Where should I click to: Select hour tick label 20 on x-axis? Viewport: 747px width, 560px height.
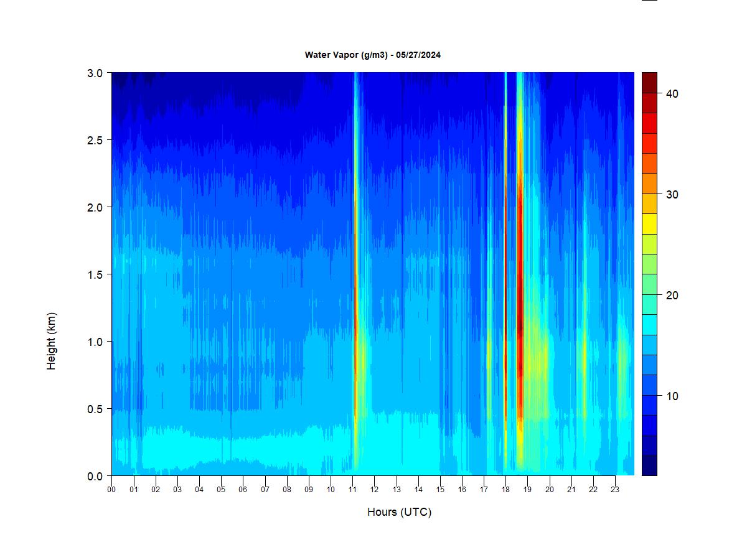pos(550,490)
